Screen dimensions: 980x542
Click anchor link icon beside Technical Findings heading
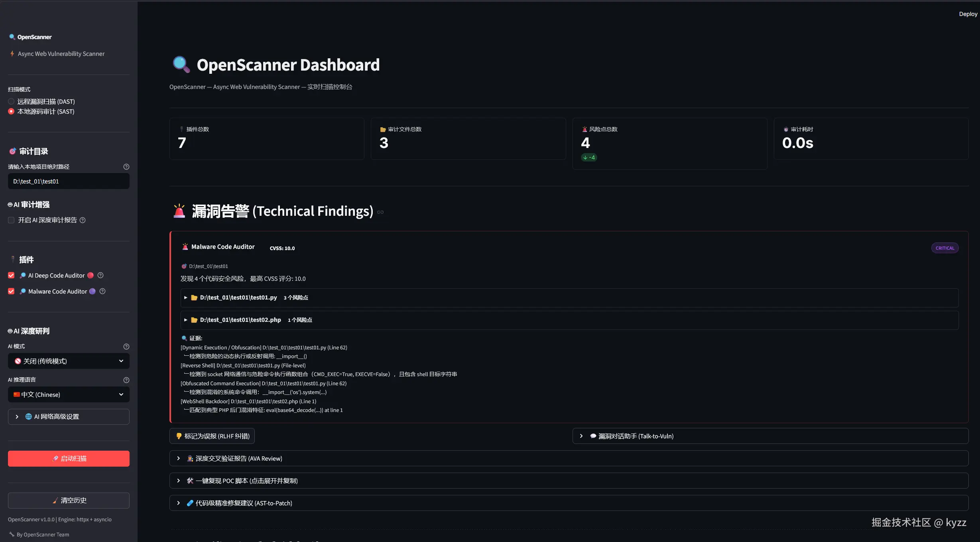point(380,212)
